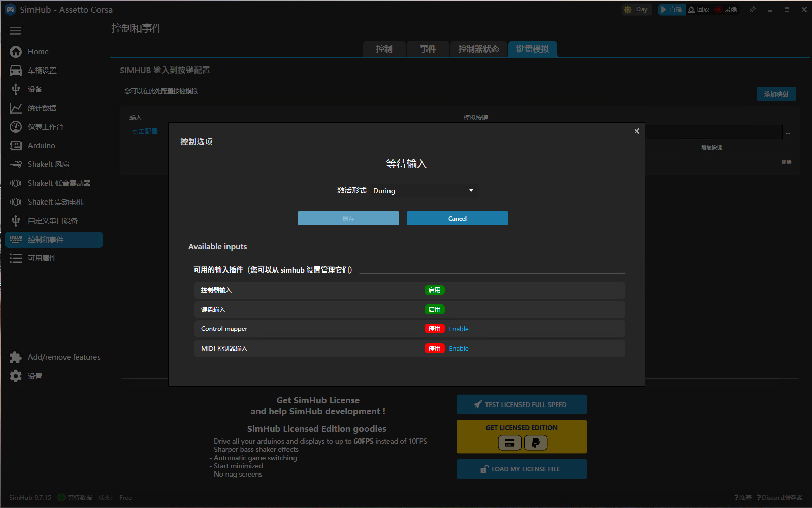This screenshot has width=812, height=508.
Task: Click the keyboard icon for 控制和事件
Action: tap(16, 240)
